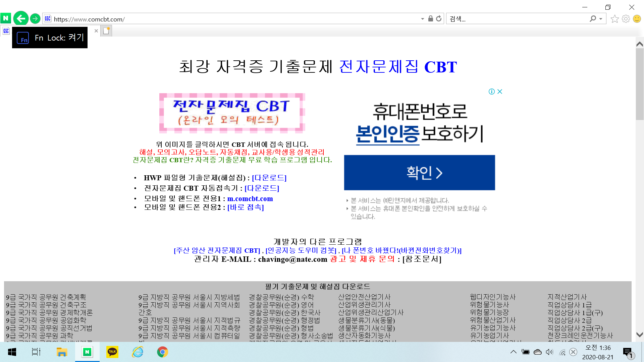Image resolution: width=644 pixels, height=362 pixels.
Task: Open KakaoTalk from the taskbar
Action: (112, 352)
